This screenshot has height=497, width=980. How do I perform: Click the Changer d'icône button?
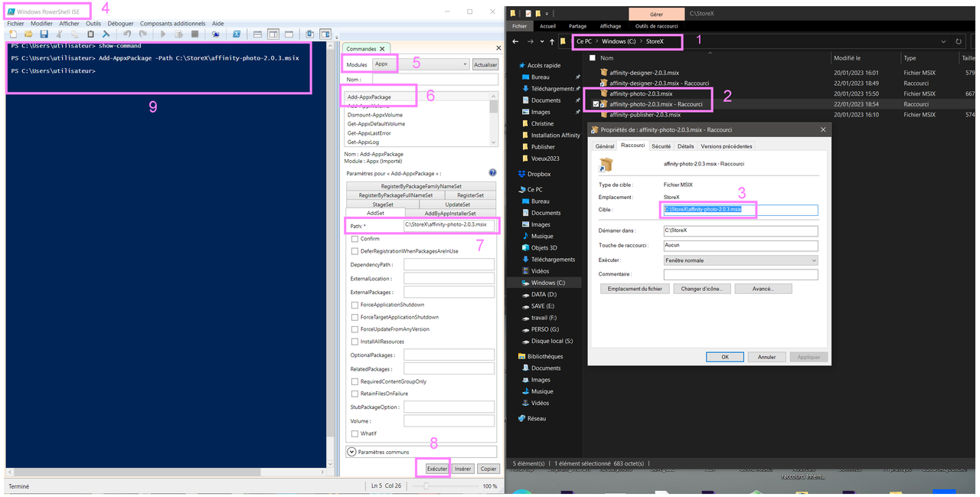(x=701, y=289)
